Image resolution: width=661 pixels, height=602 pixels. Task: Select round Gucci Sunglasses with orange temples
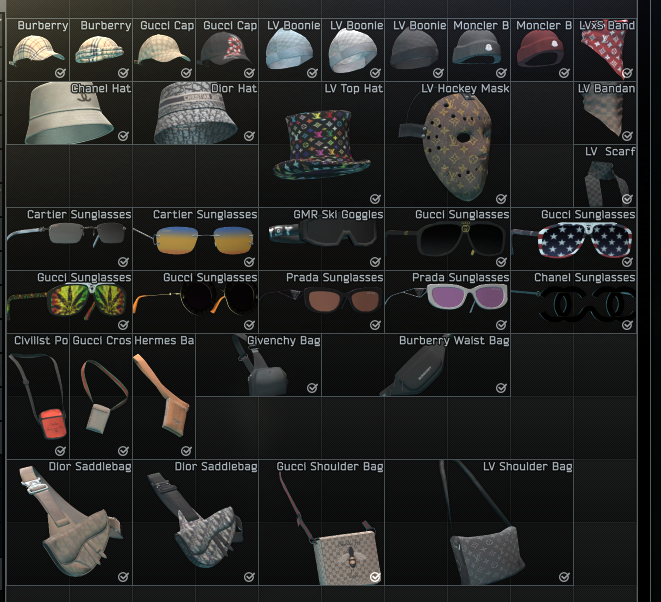coord(196,302)
